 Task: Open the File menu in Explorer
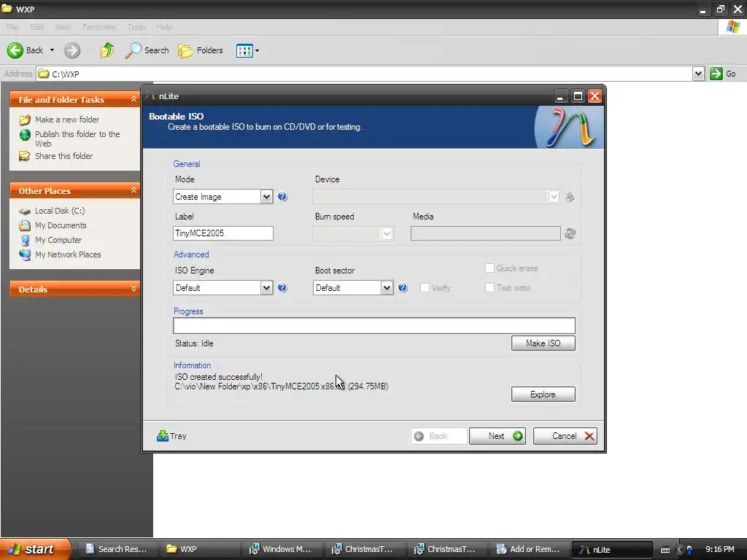12,27
